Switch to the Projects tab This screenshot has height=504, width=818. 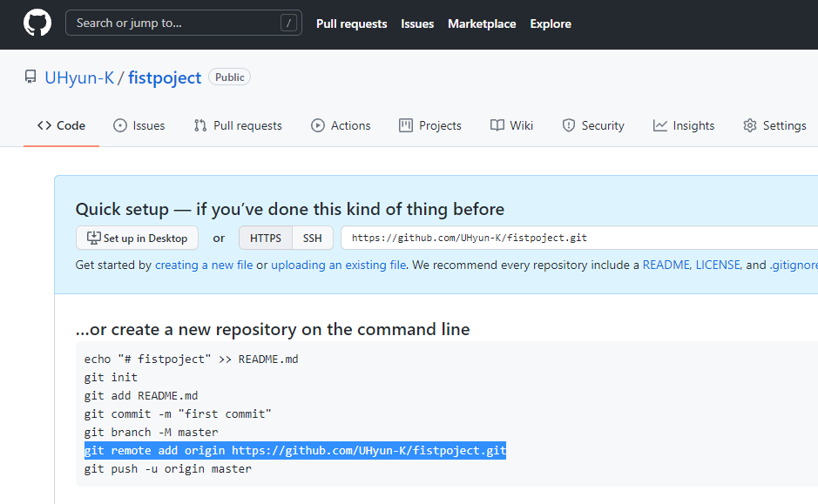click(430, 125)
